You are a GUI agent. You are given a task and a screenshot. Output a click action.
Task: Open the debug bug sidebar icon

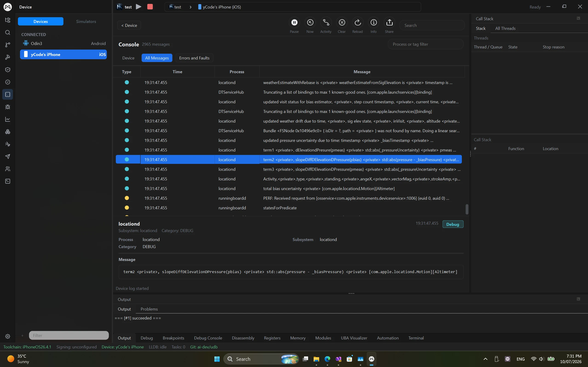coord(8,107)
